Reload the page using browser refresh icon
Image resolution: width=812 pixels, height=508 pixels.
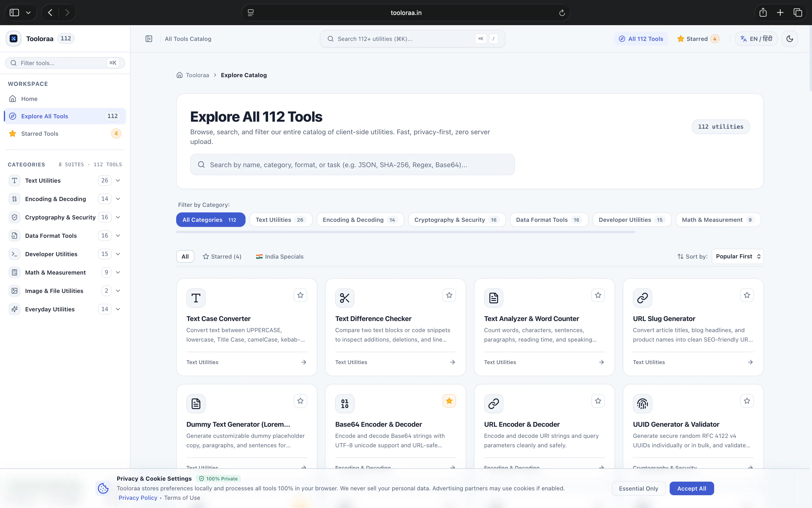[x=562, y=13]
